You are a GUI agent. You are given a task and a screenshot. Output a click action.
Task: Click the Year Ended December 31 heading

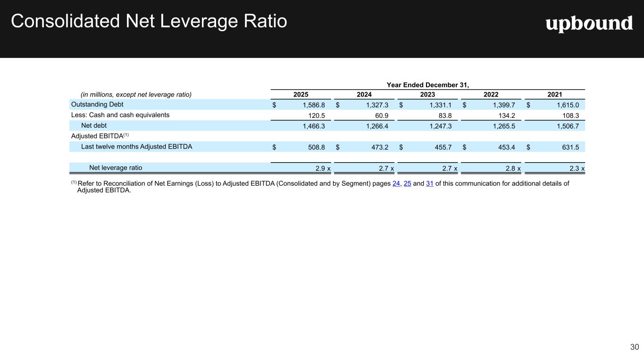tap(427, 85)
